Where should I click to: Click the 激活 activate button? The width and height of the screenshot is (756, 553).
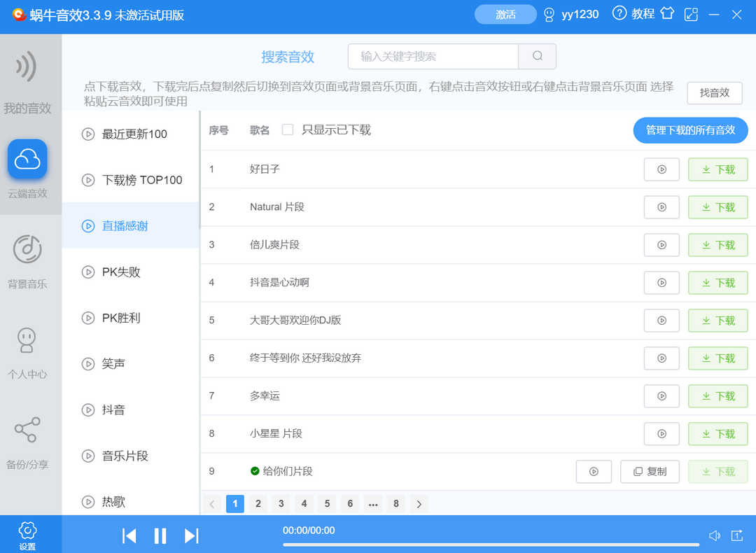[x=505, y=13]
